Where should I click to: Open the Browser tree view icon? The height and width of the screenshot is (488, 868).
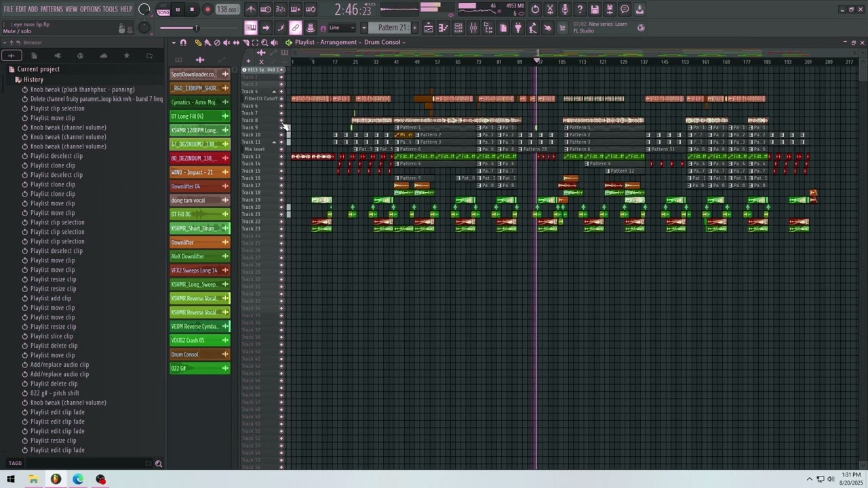coord(488,28)
